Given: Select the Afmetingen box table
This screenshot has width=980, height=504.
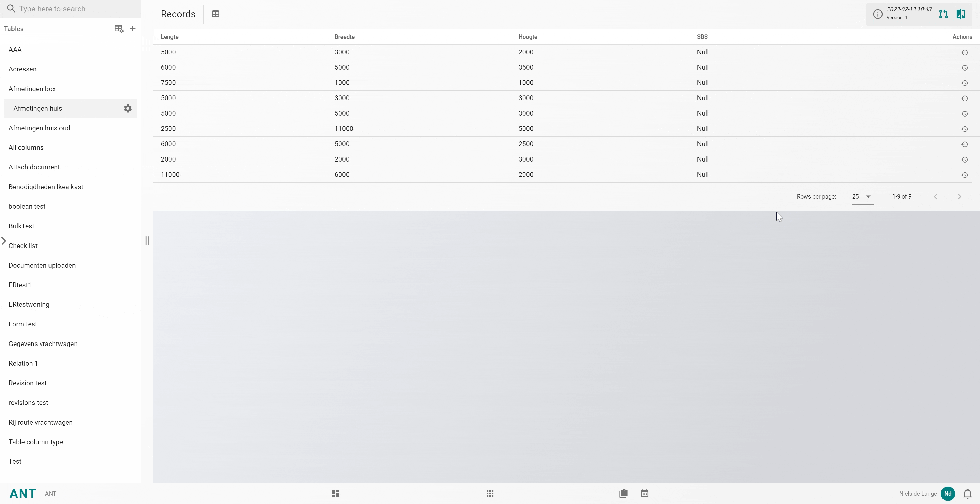Looking at the screenshot, I should (32, 89).
